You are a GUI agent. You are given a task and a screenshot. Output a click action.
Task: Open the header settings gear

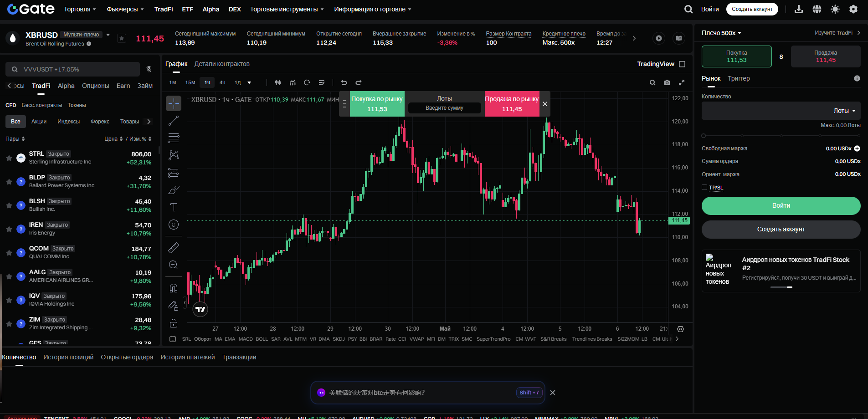point(853,9)
